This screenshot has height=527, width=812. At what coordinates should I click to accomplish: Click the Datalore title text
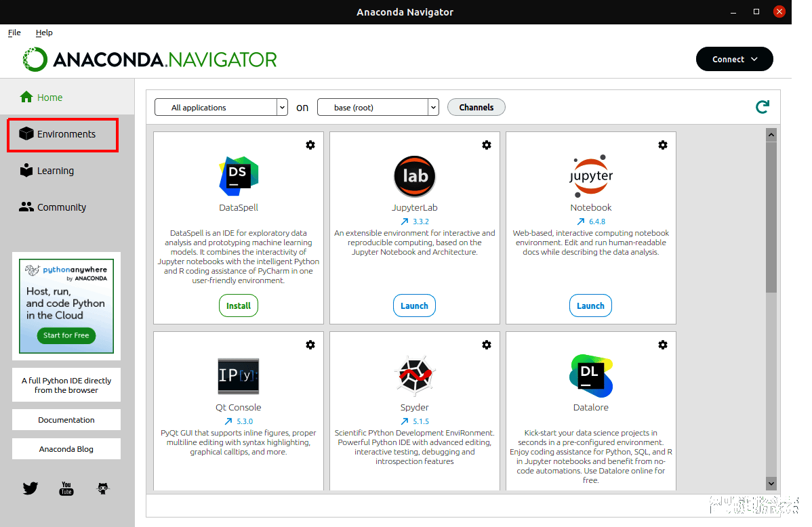pyautogui.click(x=591, y=407)
